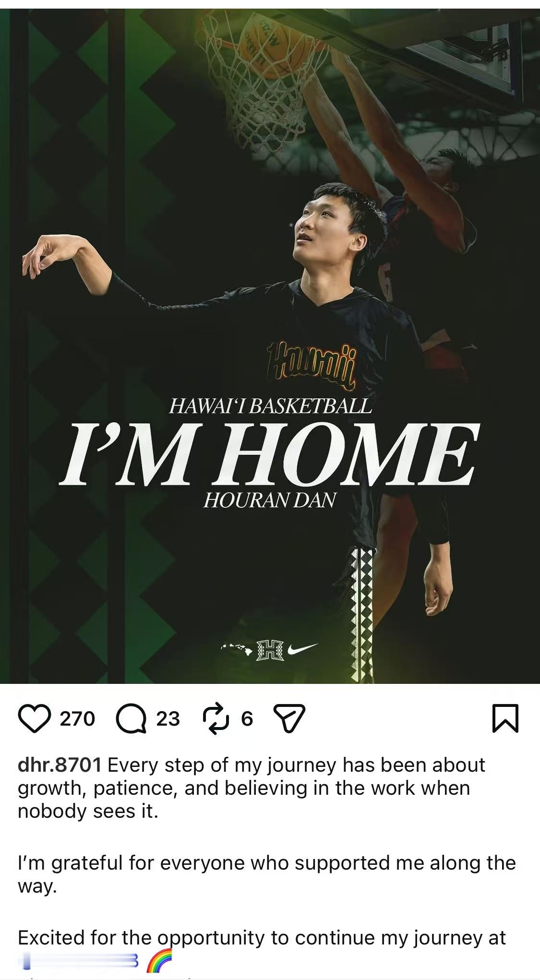Image resolution: width=540 pixels, height=980 pixels.
Task: Like the post with the heart icon
Action: tap(35, 718)
